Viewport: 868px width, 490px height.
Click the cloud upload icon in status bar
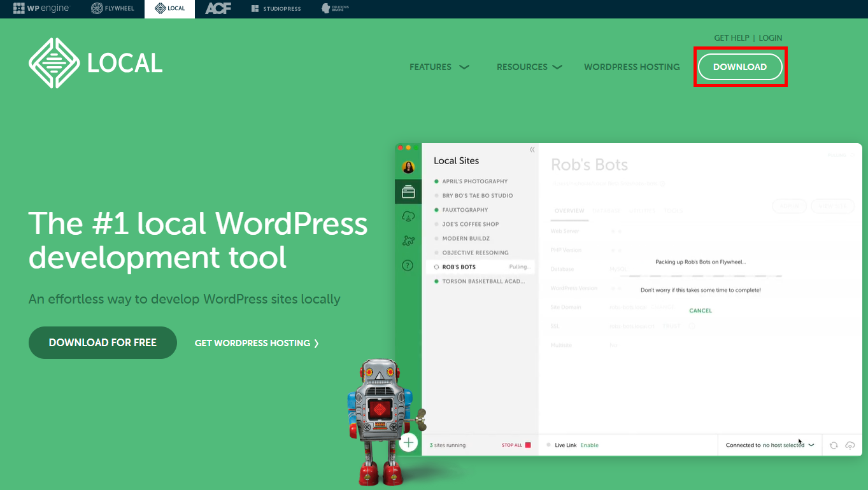click(x=850, y=445)
